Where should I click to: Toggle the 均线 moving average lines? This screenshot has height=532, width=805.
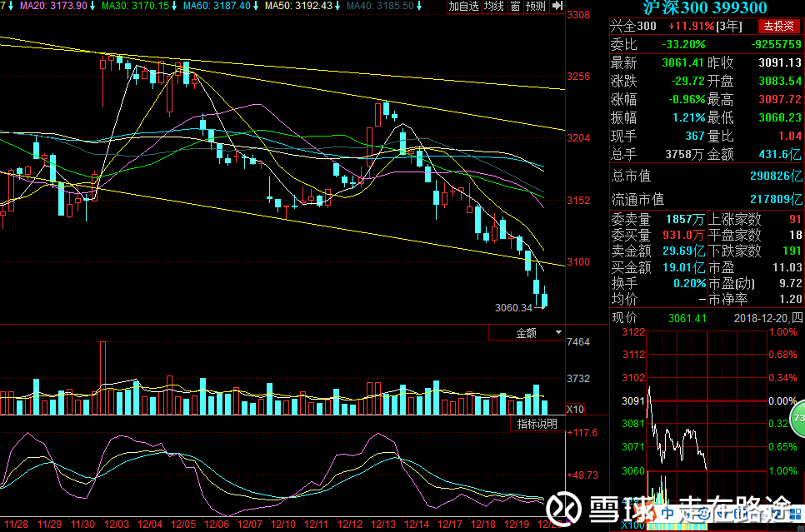click(494, 6)
